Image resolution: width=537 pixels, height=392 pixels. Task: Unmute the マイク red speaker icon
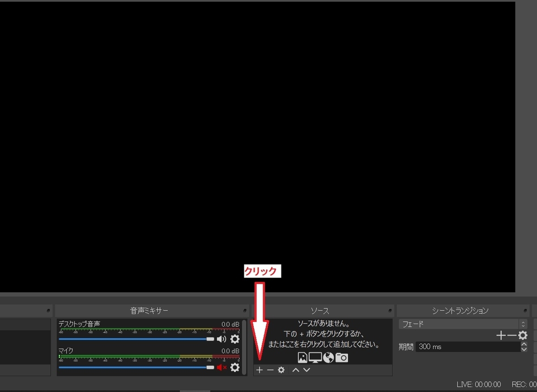pos(222,367)
